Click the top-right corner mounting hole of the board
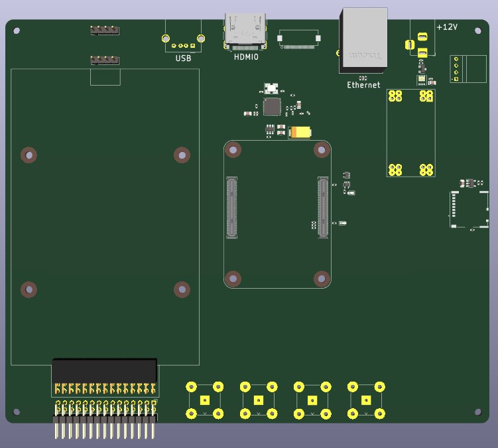Image resolution: width=498 pixels, height=448 pixels. click(478, 31)
